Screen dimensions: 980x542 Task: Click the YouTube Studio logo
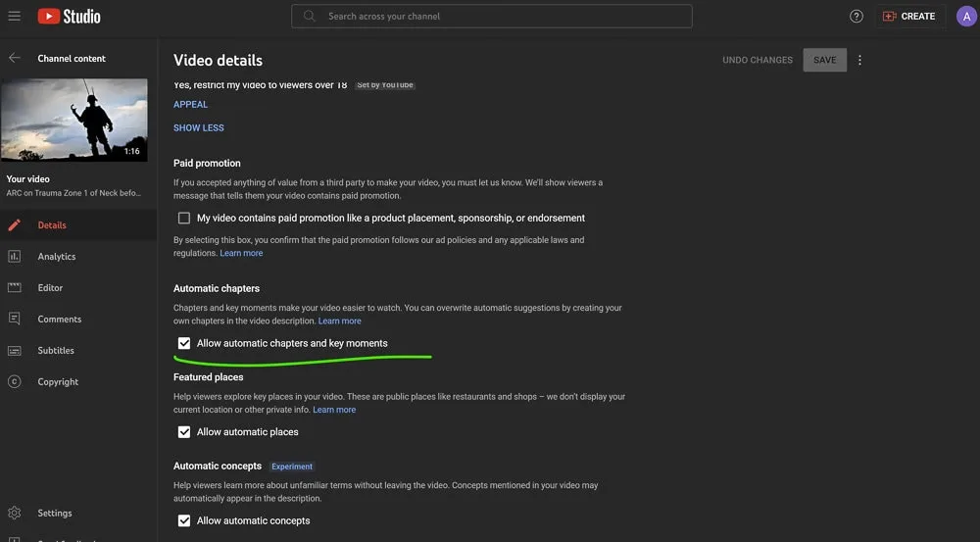pyautogui.click(x=69, y=17)
